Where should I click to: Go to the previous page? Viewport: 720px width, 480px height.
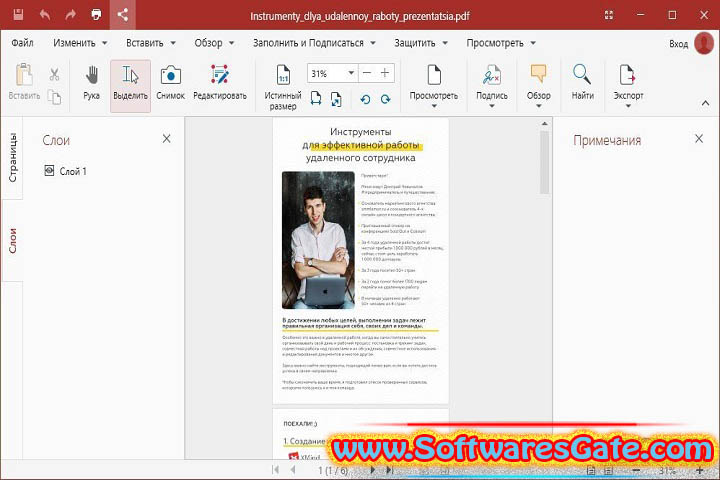point(293,470)
